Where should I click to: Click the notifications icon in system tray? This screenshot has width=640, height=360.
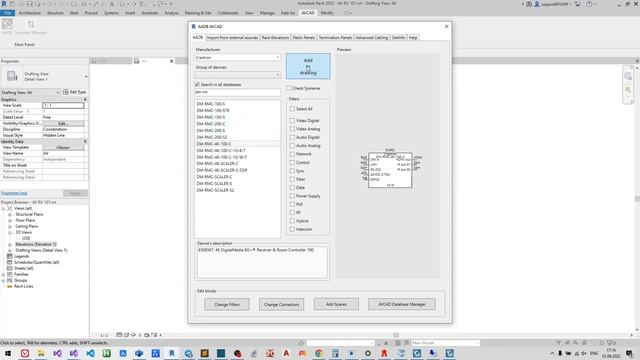[629, 353]
